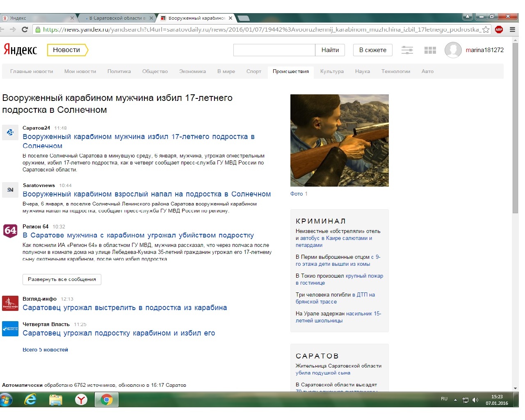Click the Четвертая Власть source logo

click(x=10, y=329)
